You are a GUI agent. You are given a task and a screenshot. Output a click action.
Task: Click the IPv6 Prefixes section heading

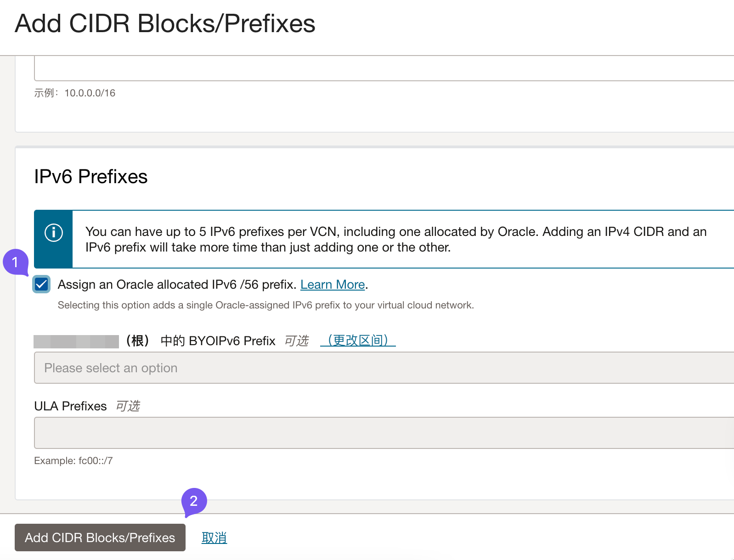(91, 177)
